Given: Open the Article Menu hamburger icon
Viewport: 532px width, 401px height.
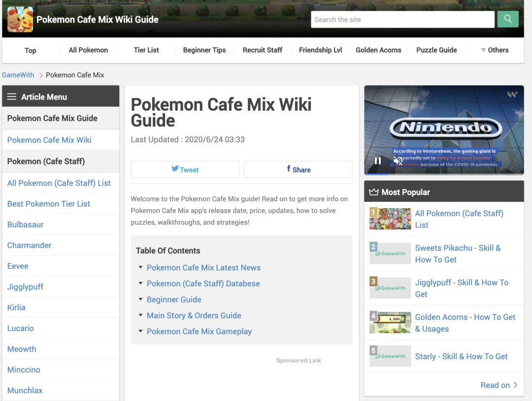Looking at the screenshot, I should (12, 97).
